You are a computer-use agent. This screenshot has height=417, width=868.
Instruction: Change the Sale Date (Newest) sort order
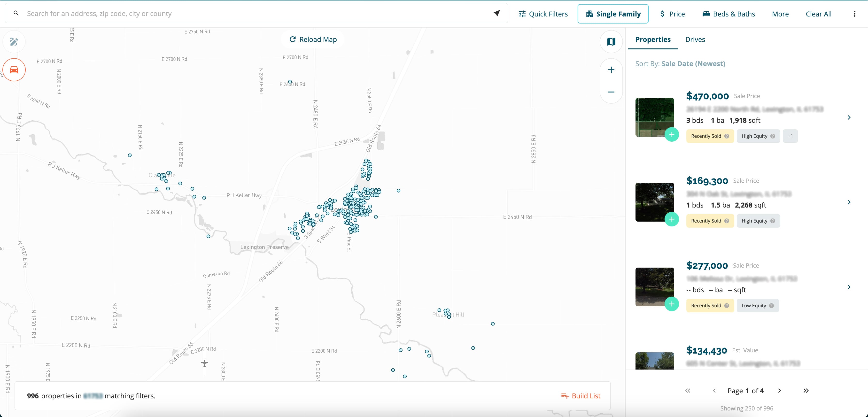(x=693, y=64)
